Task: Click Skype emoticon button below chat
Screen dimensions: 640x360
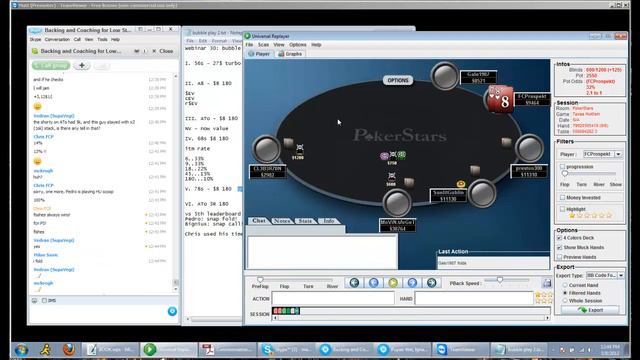Action: click(x=35, y=300)
